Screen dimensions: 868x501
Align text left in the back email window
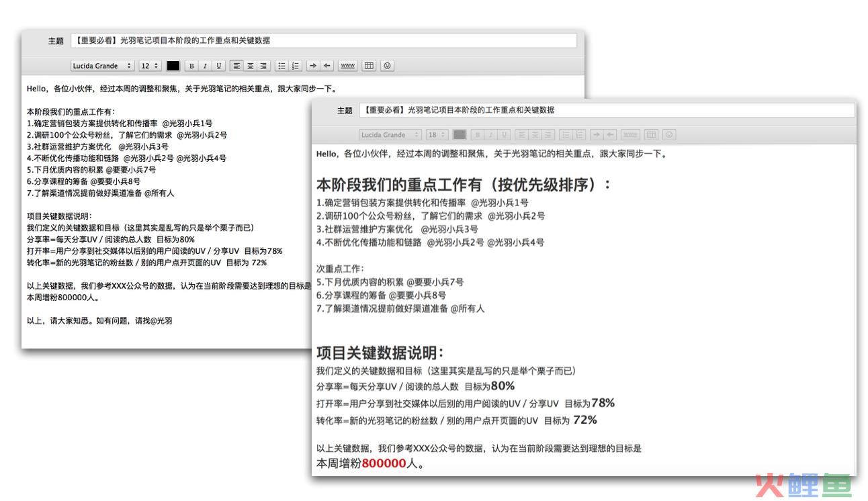[236, 66]
